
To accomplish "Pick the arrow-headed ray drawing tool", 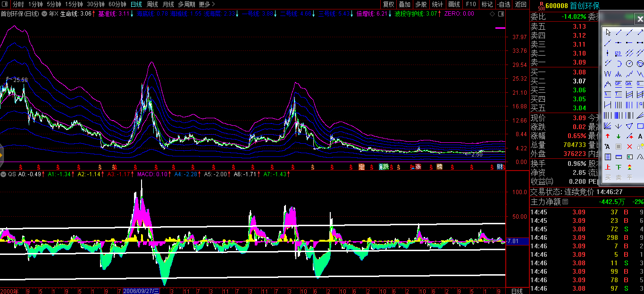I will coord(640,33).
